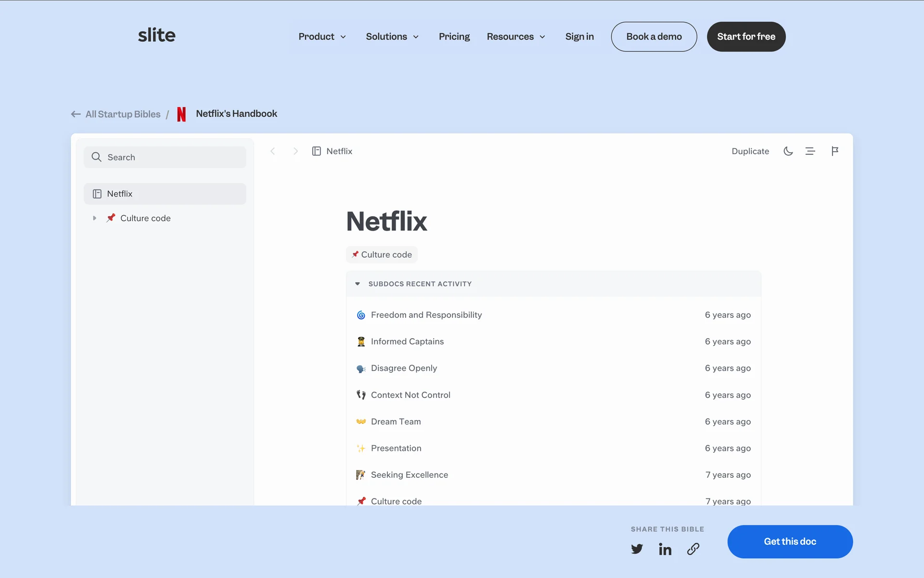Expand Culture code in the sidebar tree
The image size is (924, 578).
pos(94,218)
